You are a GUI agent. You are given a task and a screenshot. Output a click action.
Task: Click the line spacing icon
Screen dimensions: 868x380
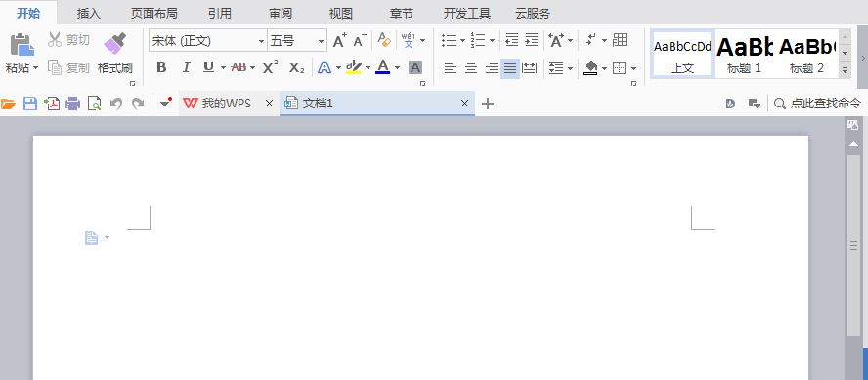(x=556, y=68)
